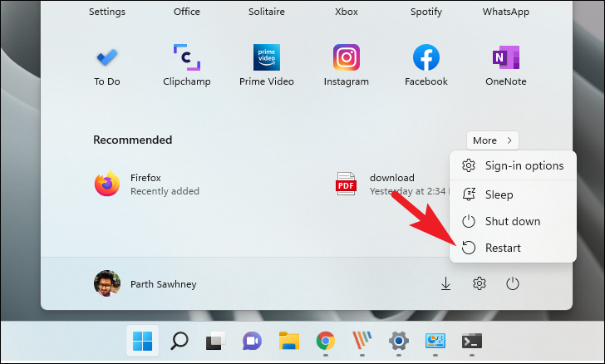The width and height of the screenshot is (605, 364).
Task: Open Teams Chat on taskbar
Action: click(252, 341)
